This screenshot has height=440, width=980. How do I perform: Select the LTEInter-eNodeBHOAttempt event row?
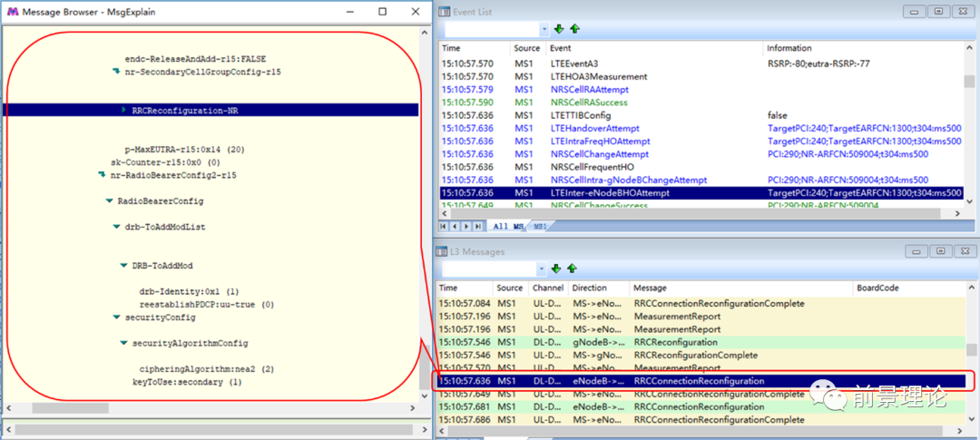point(701,193)
